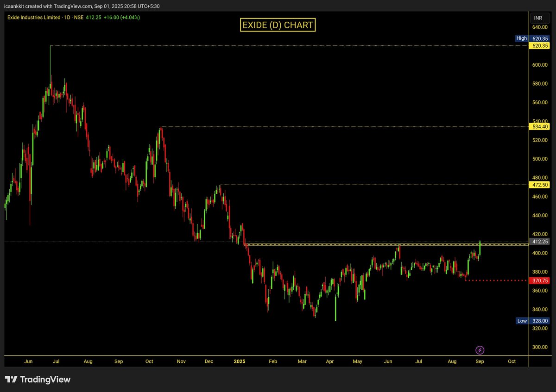
Task: Click the Mar label on time axis
Action: (302, 361)
